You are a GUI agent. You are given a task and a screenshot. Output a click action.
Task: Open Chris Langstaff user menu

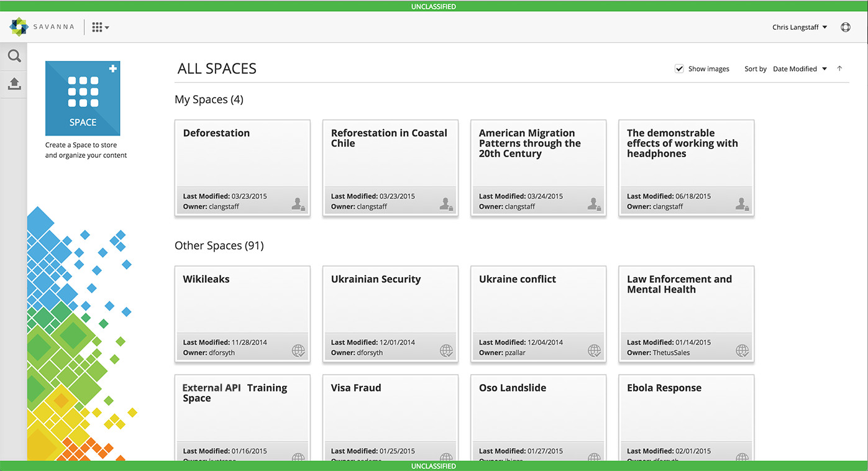800,27
